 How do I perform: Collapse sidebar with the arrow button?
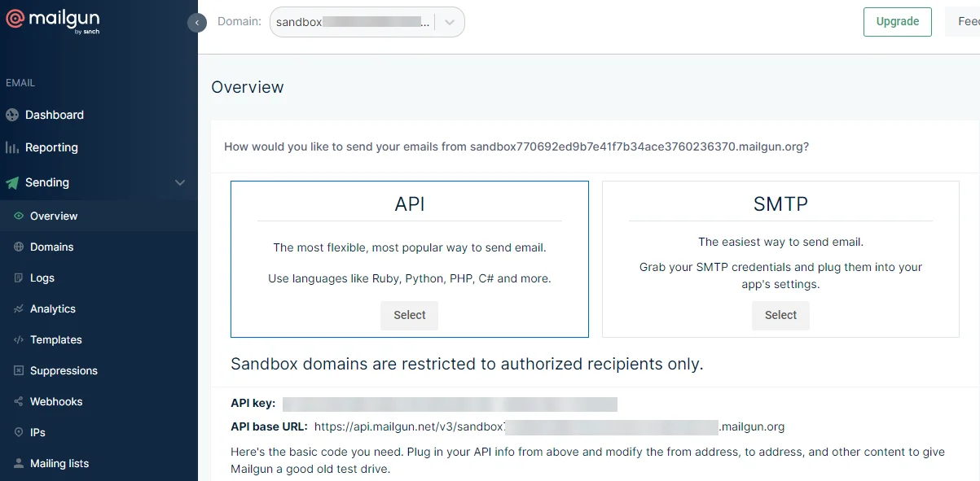pyautogui.click(x=197, y=23)
